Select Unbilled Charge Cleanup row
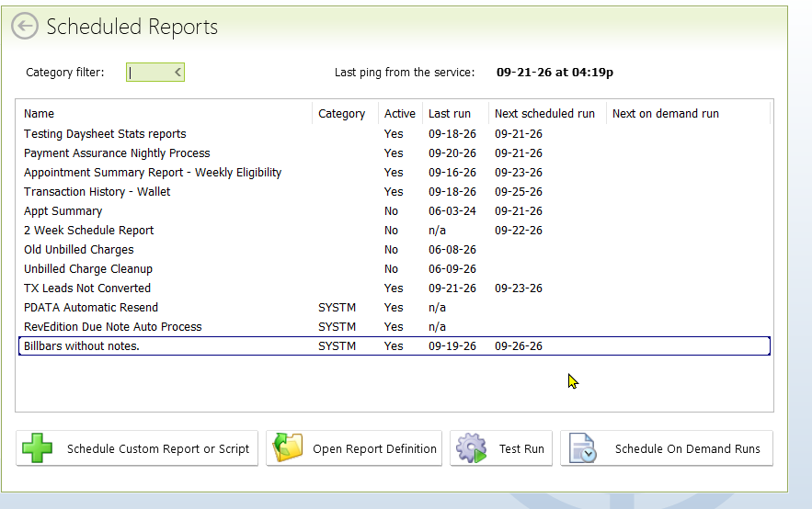 (395, 269)
